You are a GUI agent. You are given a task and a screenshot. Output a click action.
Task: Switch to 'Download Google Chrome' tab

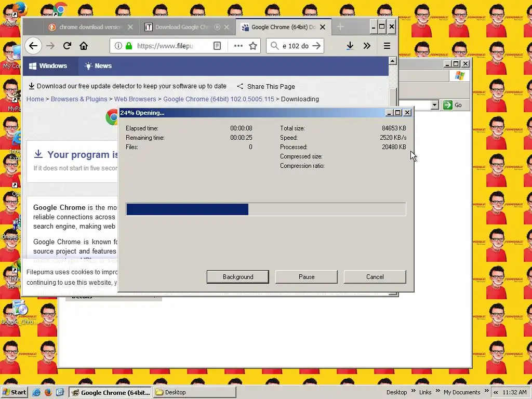click(187, 27)
